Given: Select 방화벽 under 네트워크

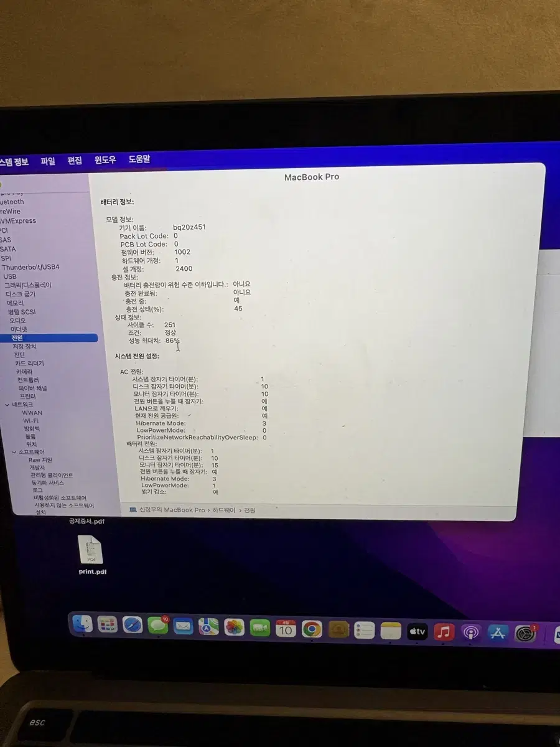Looking at the screenshot, I should coord(32,429).
